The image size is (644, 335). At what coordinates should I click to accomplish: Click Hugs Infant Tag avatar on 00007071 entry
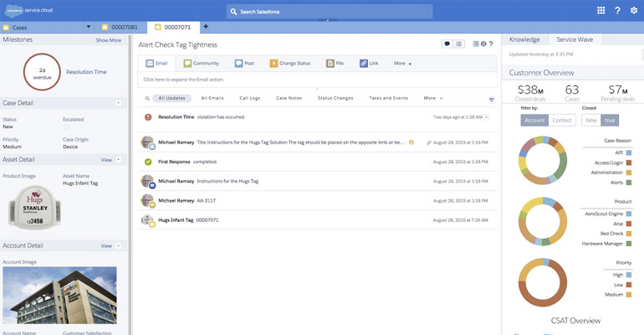tap(147, 220)
